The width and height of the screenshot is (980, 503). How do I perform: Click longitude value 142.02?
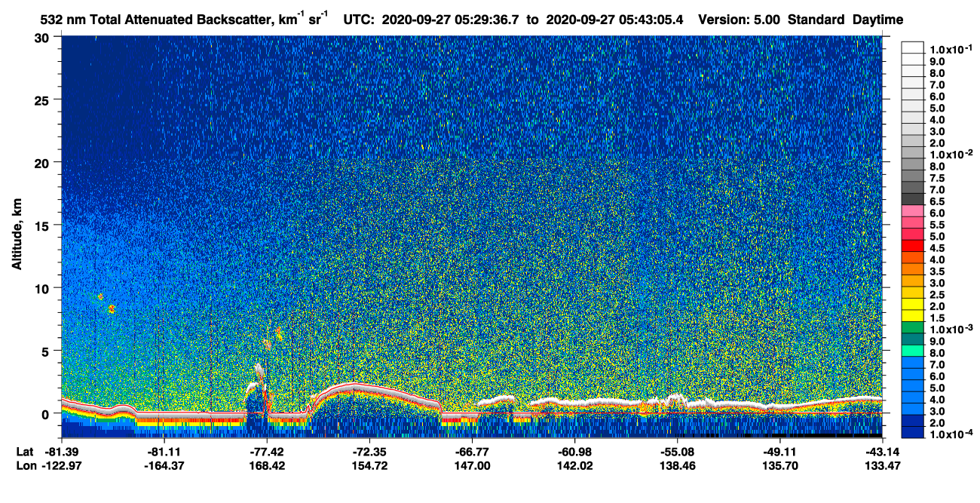click(x=574, y=466)
